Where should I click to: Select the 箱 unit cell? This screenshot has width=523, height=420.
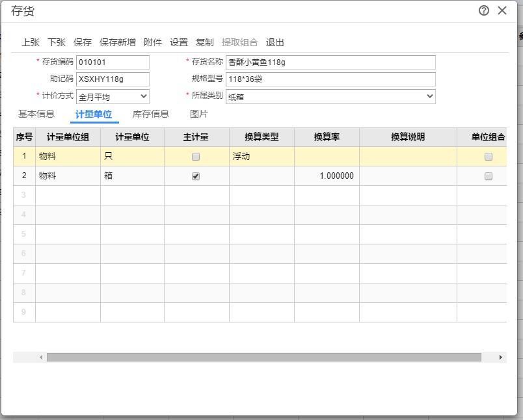133,176
